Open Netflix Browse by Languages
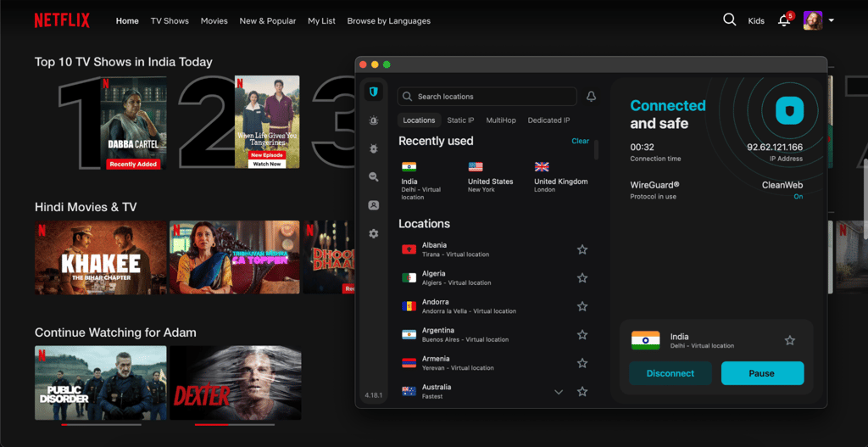This screenshot has height=447, width=868. tap(388, 21)
